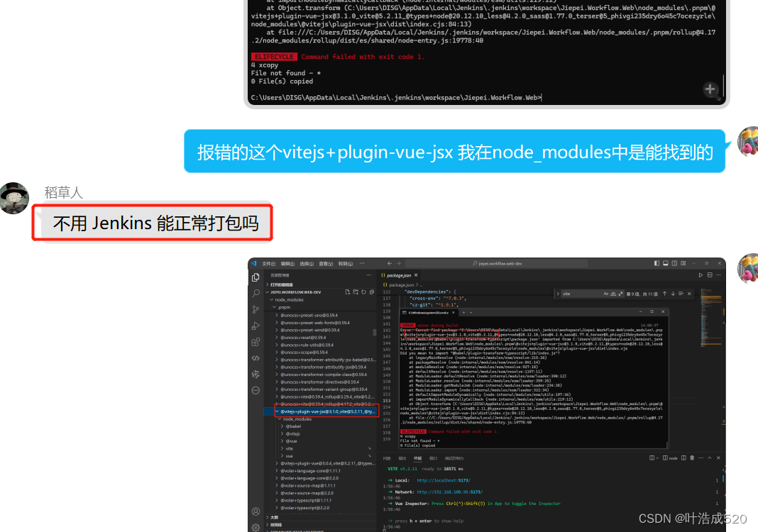Toggle Match Case in find widget
The image size is (758, 532).
coord(605,294)
